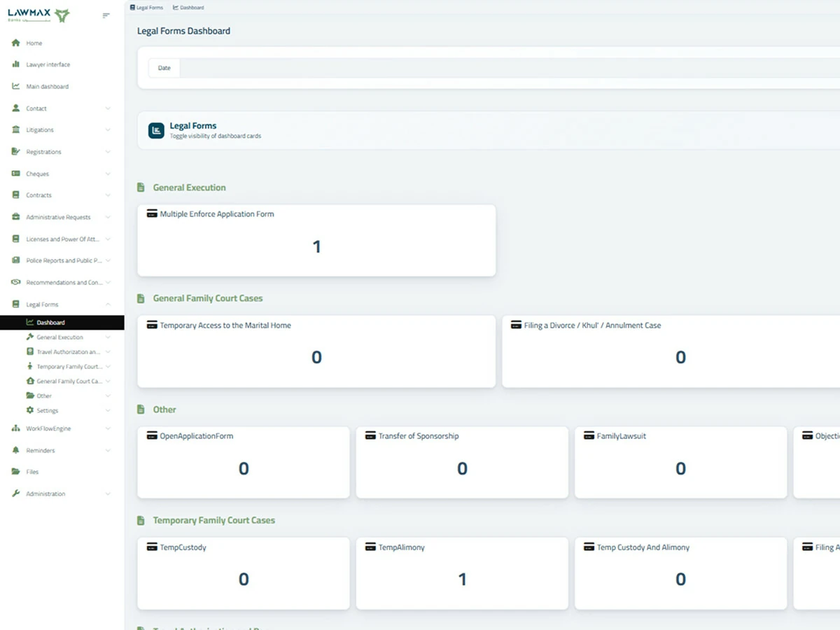Click the Temporary Family Court person icon

[x=30, y=366]
